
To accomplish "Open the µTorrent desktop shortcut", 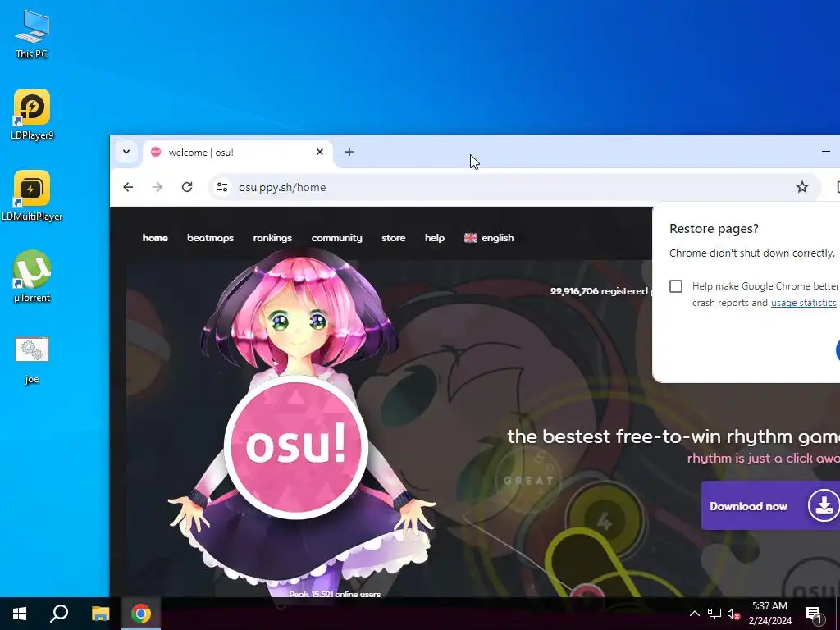I will (32, 277).
